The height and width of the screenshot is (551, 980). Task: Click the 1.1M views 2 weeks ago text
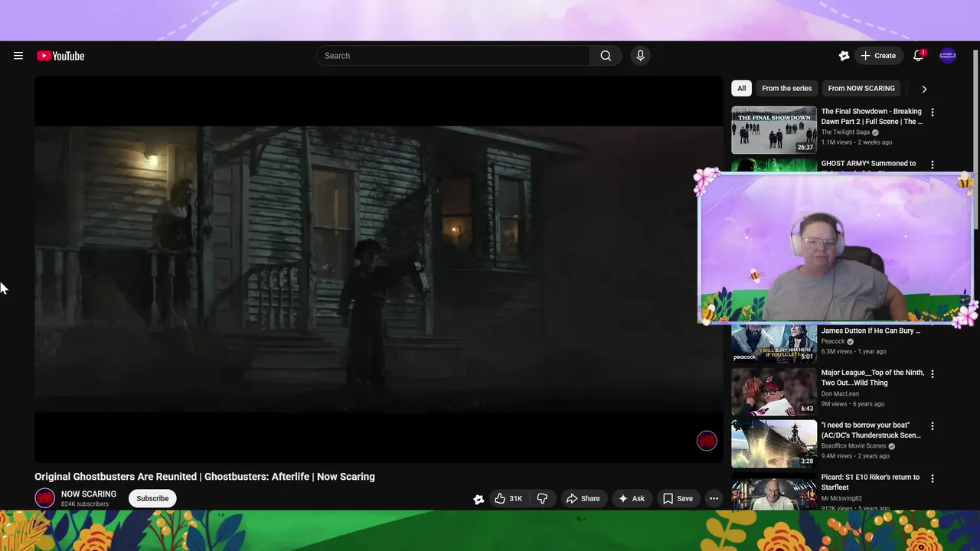tap(857, 142)
